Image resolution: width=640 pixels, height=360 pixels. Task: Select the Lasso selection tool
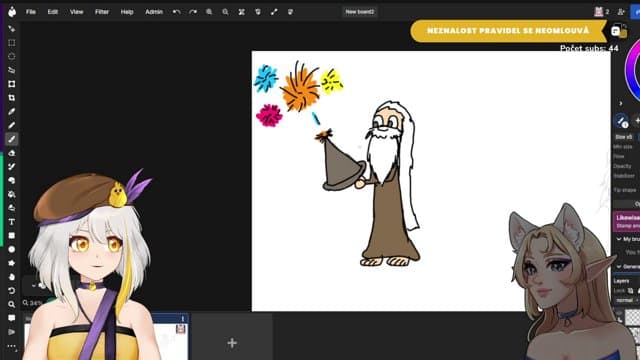(12, 70)
